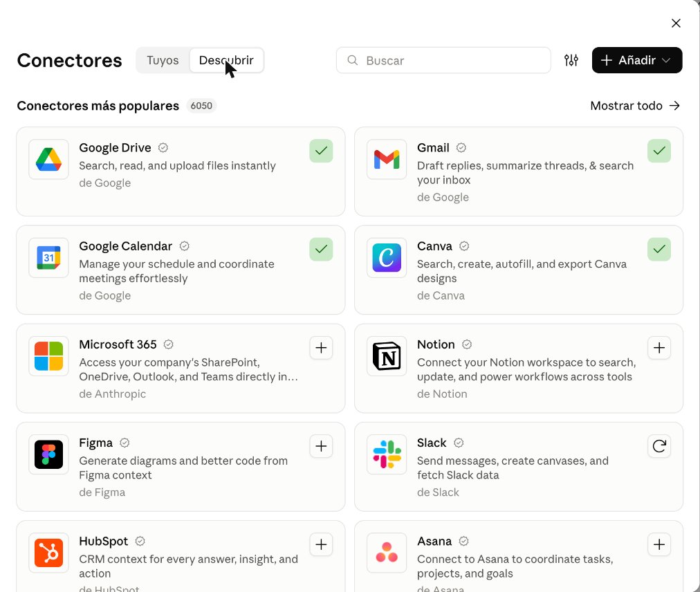The height and width of the screenshot is (592, 700).
Task: Click the 'de Notion' publisher label
Action: coord(442,394)
